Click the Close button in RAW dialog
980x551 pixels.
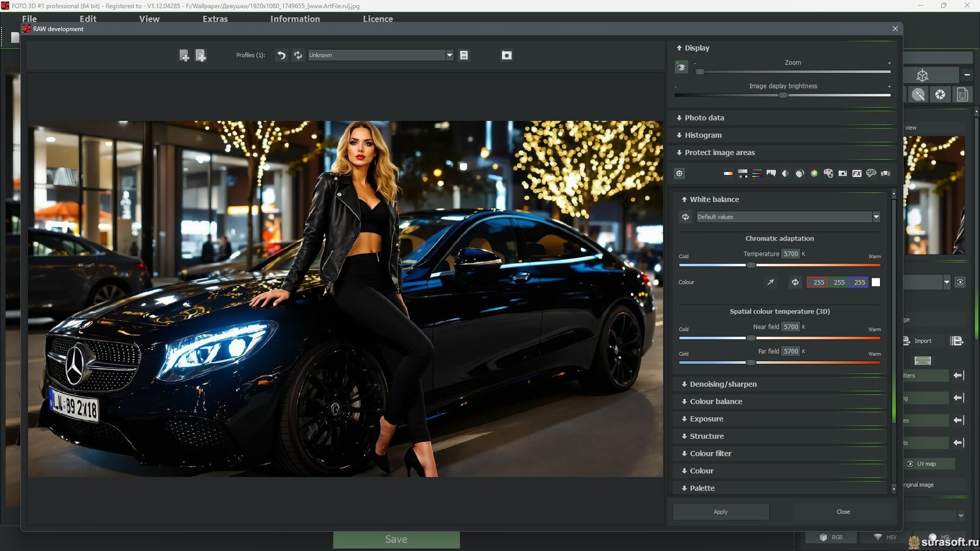click(x=843, y=512)
